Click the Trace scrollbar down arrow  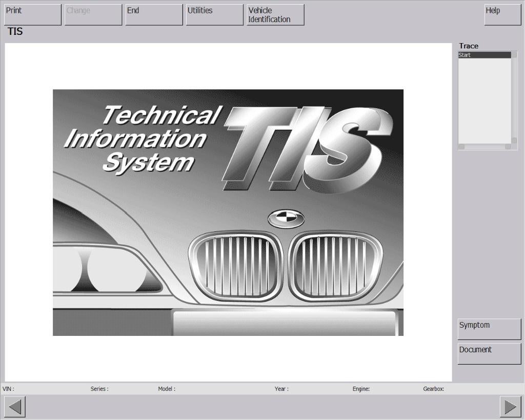514,139
